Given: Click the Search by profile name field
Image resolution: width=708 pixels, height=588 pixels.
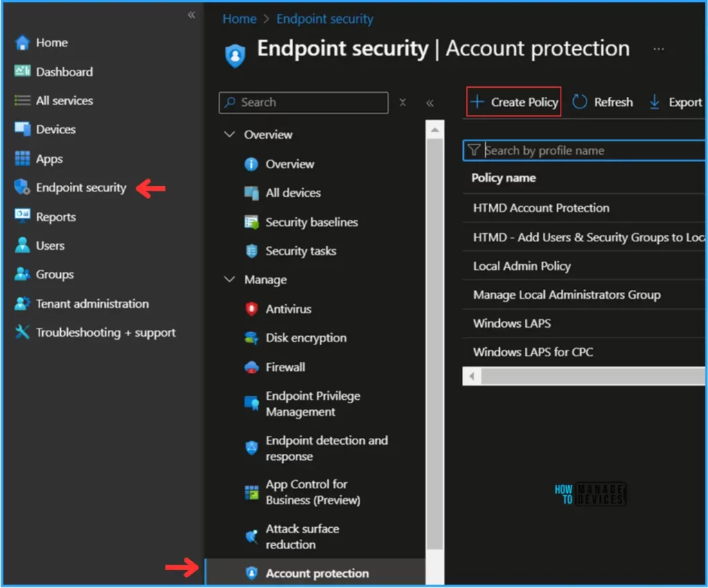Looking at the screenshot, I should [584, 150].
